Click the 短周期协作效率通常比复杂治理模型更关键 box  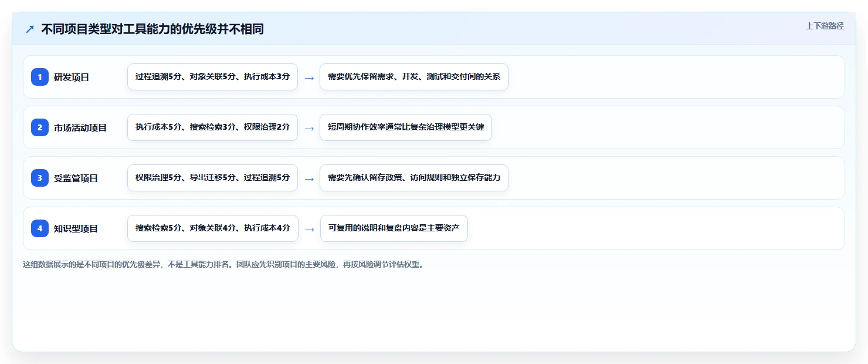tap(406, 127)
